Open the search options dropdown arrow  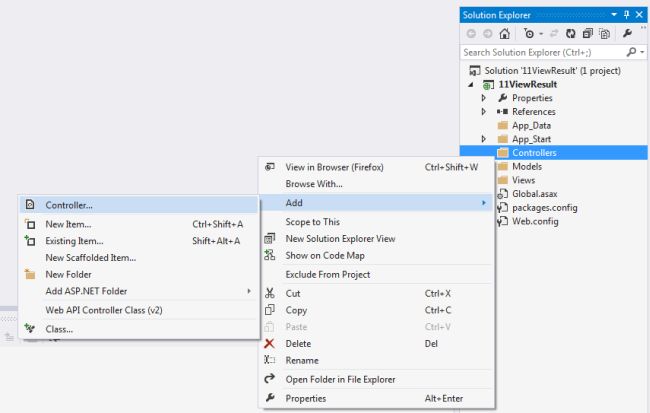coord(642,52)
